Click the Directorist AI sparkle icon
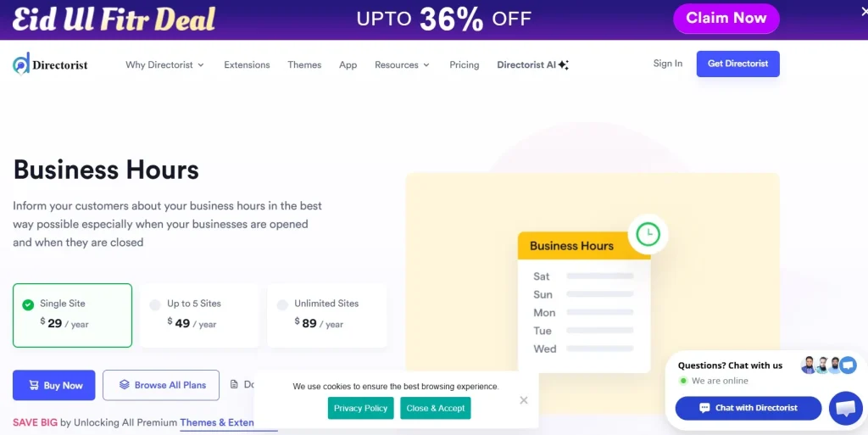 tap(564, 65)
